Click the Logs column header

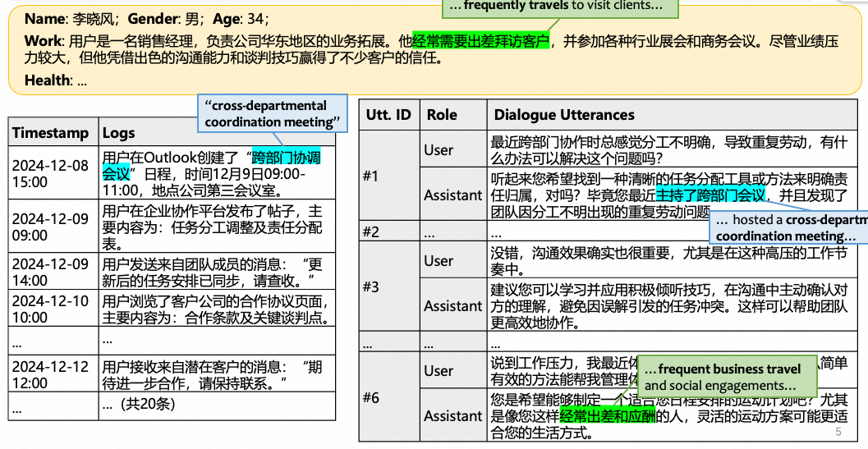point(119,132)
